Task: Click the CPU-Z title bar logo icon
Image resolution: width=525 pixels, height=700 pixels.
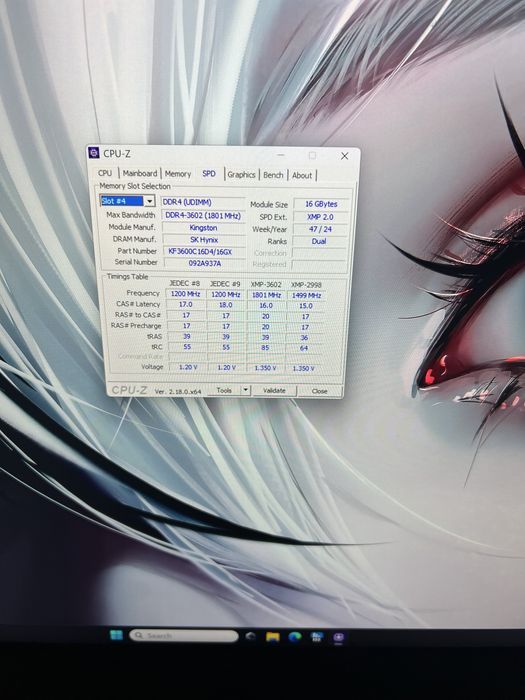Action: (x=94, y=153)
